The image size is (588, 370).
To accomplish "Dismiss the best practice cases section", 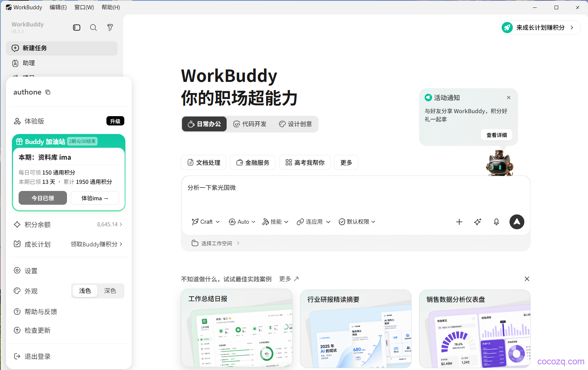I will 527,279.
